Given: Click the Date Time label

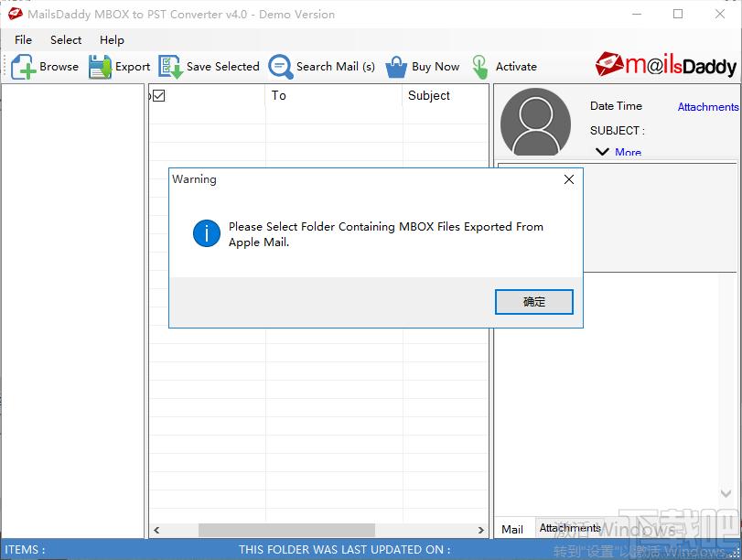Looking at the screenshot, I should point(616,106).
